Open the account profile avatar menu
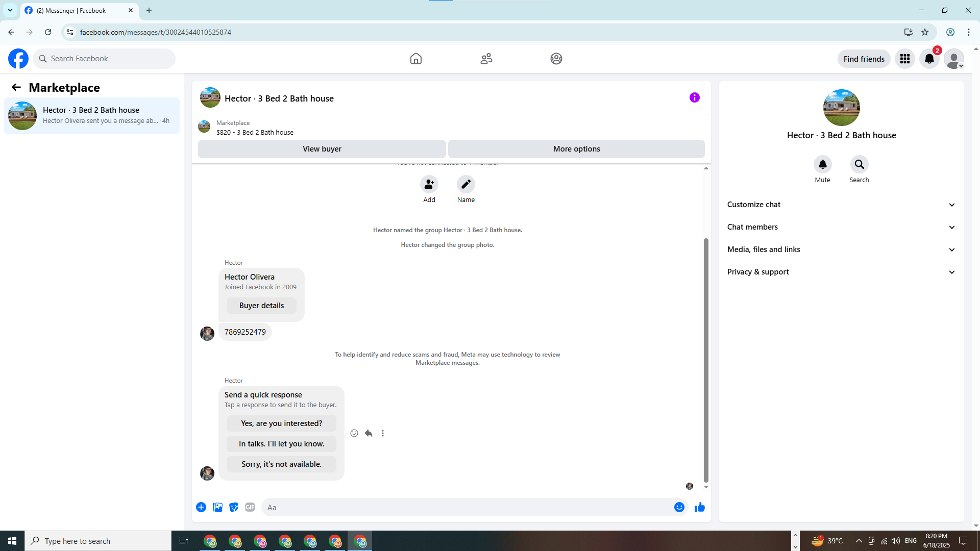This screenshot has height=551, width=980. (954, 59)
